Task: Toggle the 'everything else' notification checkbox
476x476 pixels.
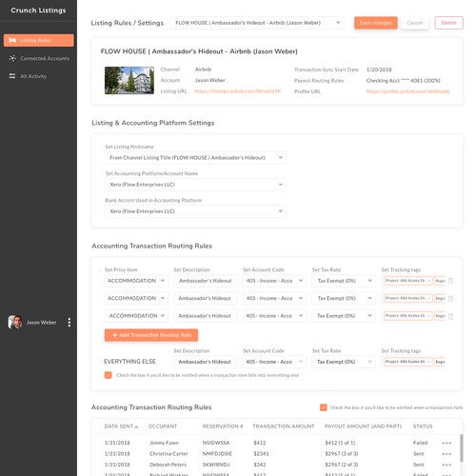Action: point(109,375)
